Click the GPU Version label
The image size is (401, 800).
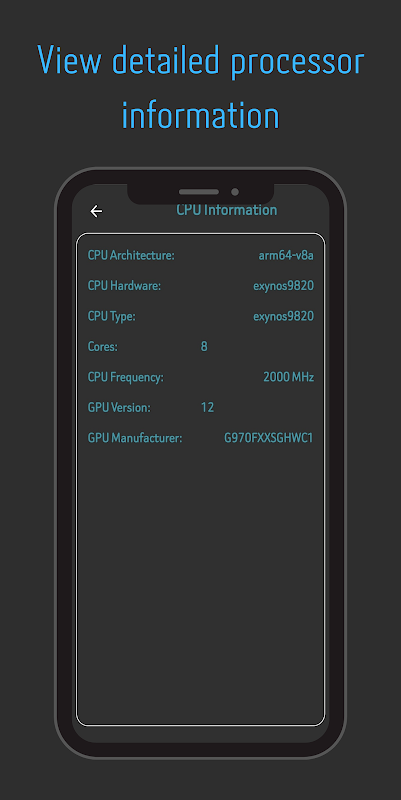point(119,408)
